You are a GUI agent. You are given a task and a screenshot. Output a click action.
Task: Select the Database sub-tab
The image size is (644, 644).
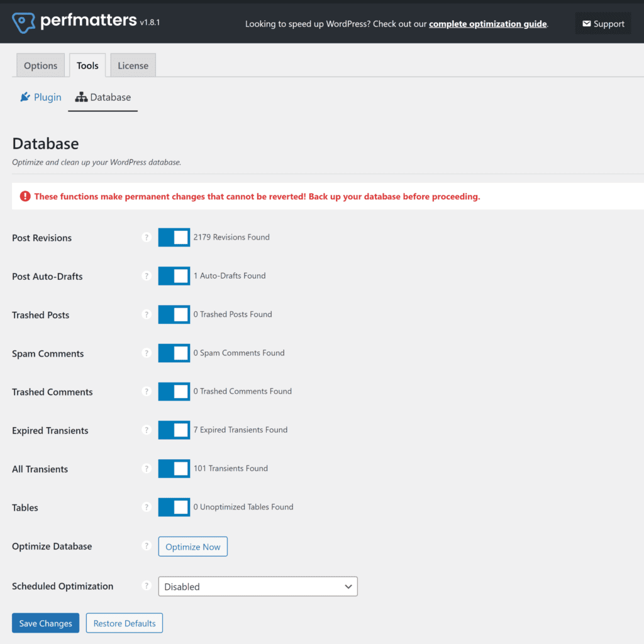click(103, 97)
